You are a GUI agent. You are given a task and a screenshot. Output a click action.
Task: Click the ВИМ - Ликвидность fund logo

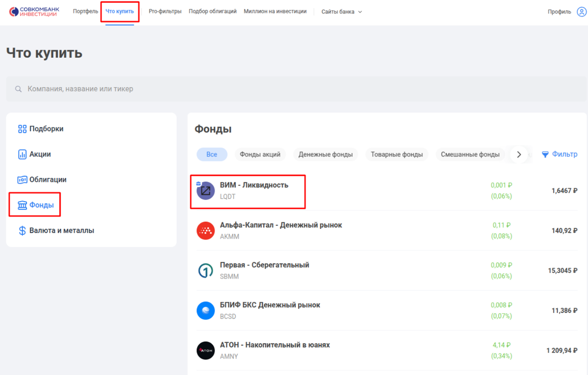206,191
